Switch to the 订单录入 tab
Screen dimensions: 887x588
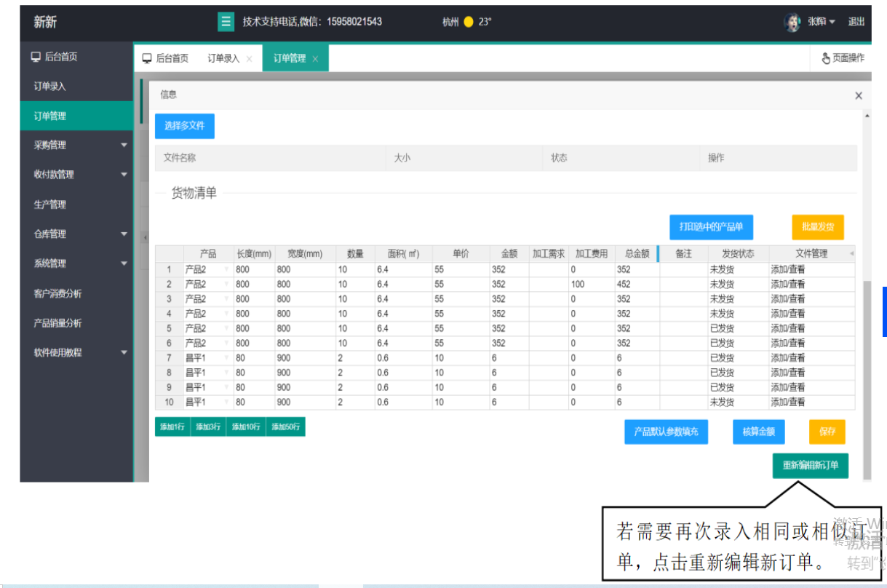tap(223, 58)
